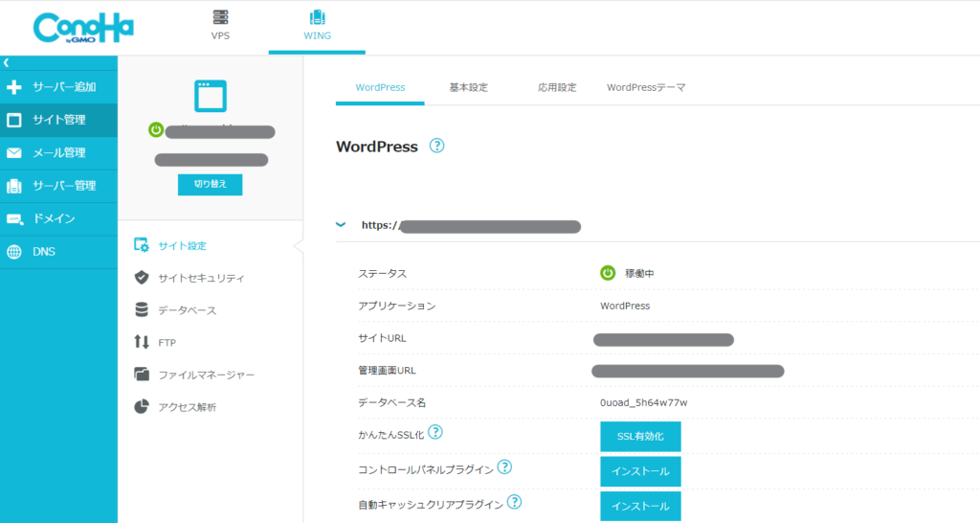Open the WordPressテーマ tab
This screenshot has width=980, height=523.
click(x=646, y=87)
